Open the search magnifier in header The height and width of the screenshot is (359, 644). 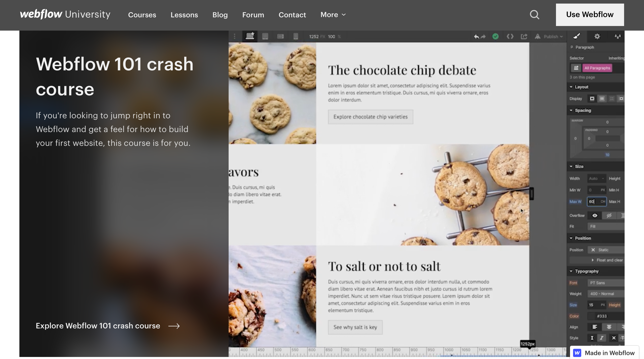pos(535,15)
